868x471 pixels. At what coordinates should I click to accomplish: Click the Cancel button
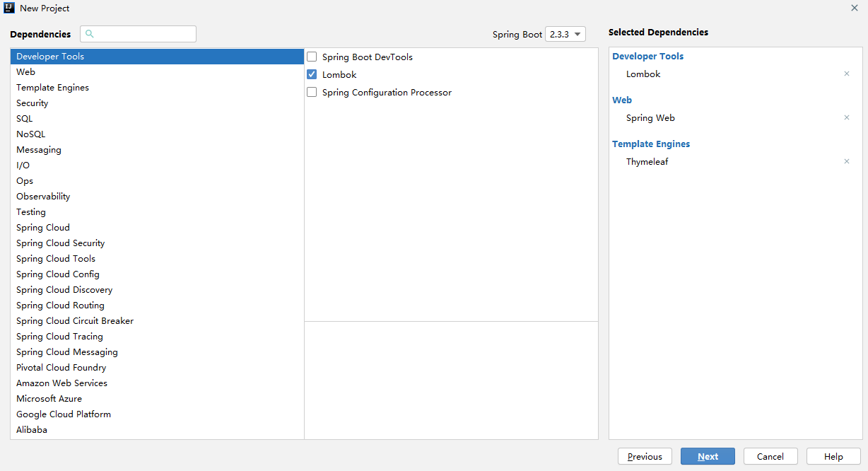point(770,456)
